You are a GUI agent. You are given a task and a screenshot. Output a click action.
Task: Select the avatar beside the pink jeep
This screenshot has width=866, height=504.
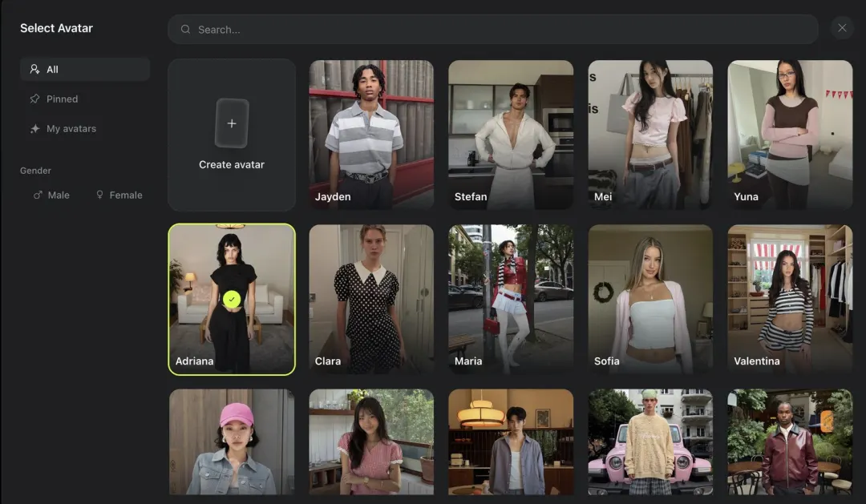tap(650, 442)
